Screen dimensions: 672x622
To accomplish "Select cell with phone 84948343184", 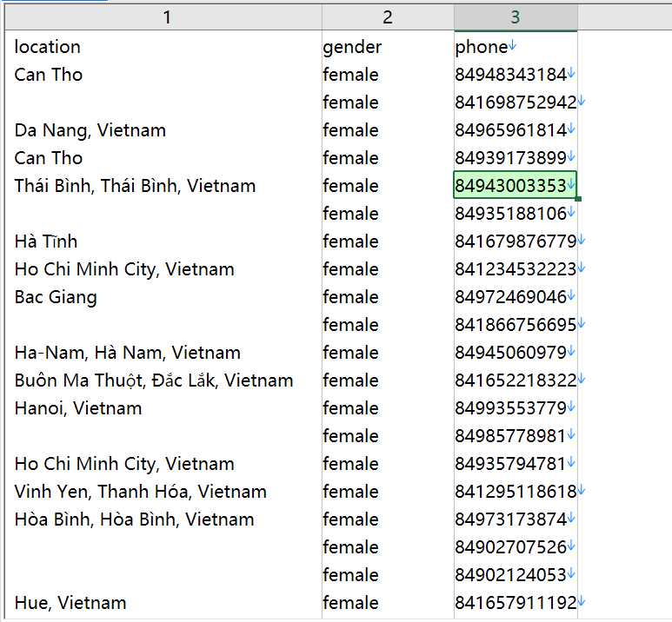I will click(x=516, y=75).
